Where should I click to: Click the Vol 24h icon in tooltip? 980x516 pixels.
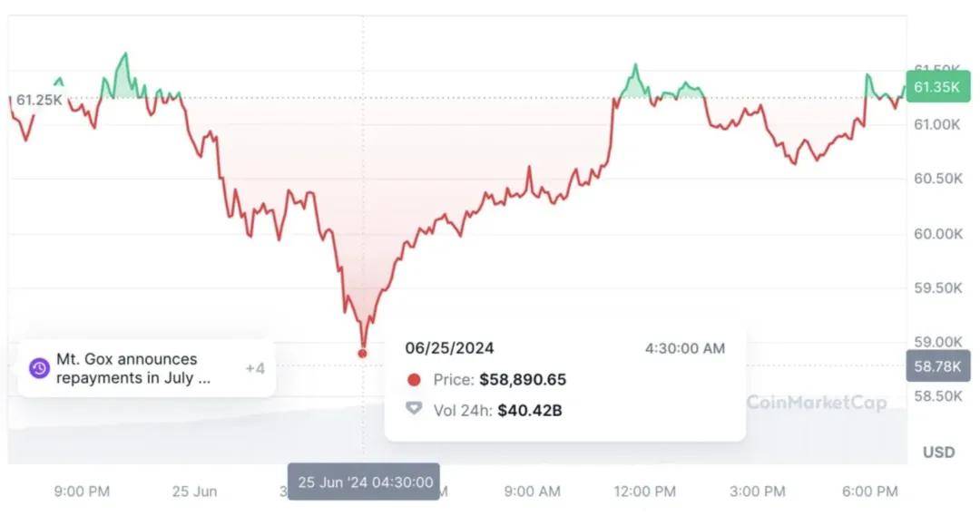pos(414,410)
